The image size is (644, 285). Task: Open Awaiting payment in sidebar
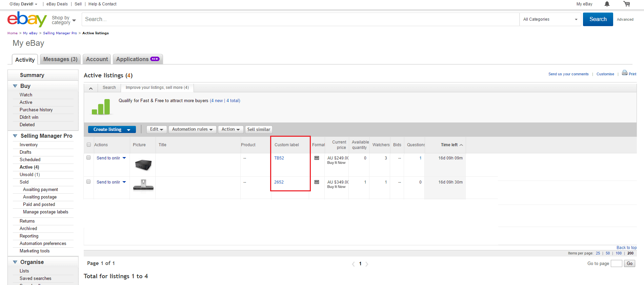click(40, 190)
